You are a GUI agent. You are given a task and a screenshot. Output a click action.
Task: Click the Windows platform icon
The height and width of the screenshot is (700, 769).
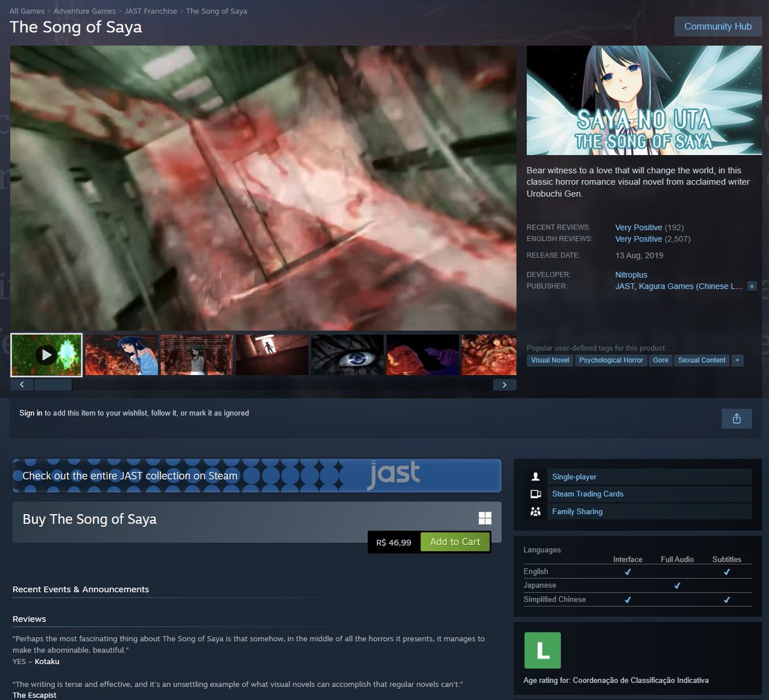pyautogui.click(x=484, y=519)
